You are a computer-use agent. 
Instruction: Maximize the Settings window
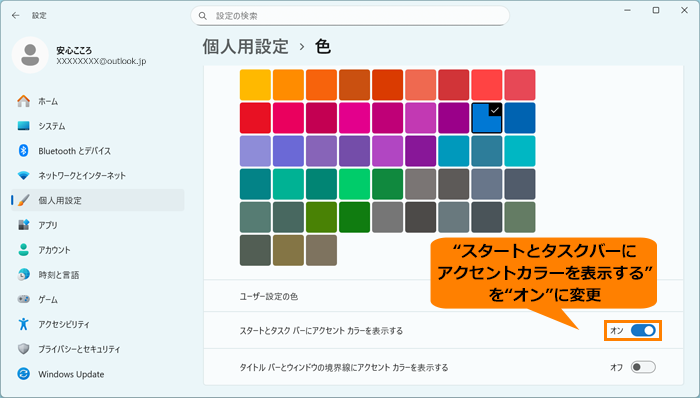(x=656, y=10)
